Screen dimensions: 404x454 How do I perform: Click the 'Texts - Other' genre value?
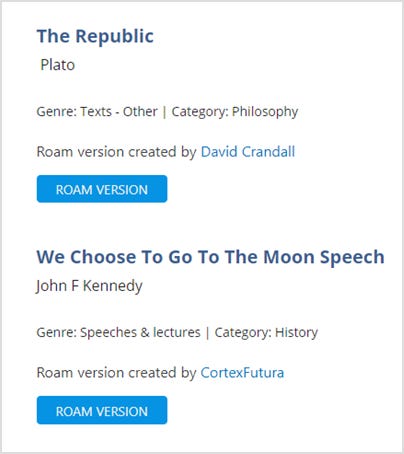[119, 111]
